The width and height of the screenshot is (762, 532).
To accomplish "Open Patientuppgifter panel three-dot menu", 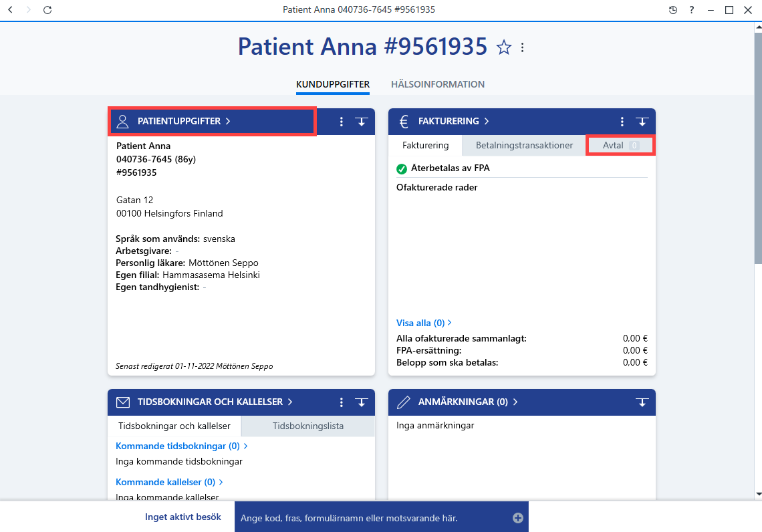I will [x=341, y=122].
